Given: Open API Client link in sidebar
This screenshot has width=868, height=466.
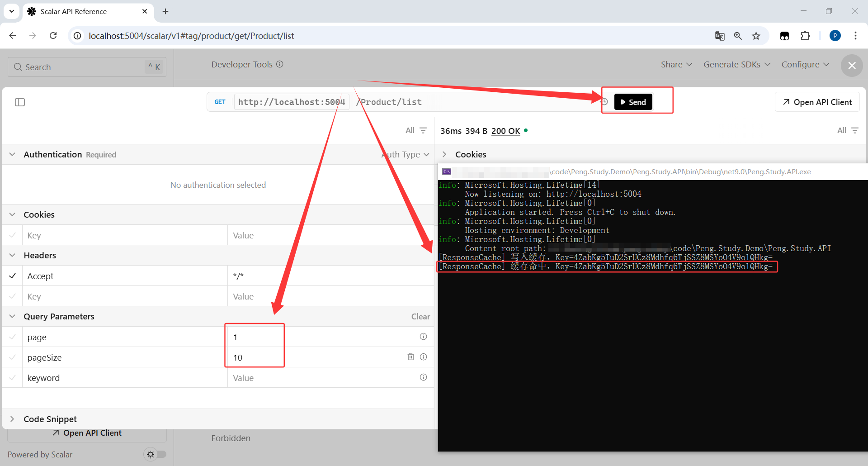Looking at the screenshot, I should (87, 433).
